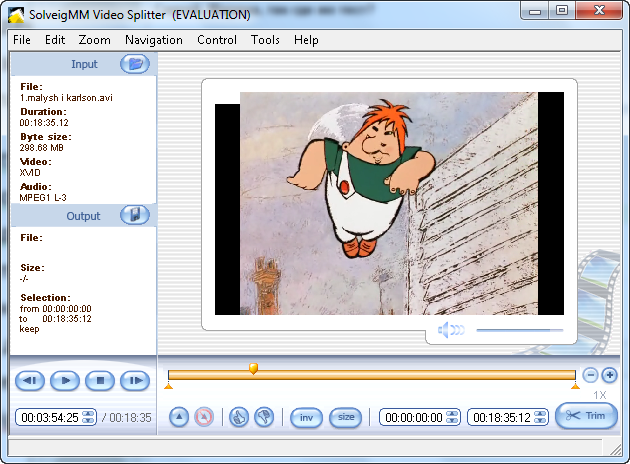The height and width of the screenshot is (464, 630).
Task: Click the timeline end marker triangle
Action: click(x=575, y=386)
